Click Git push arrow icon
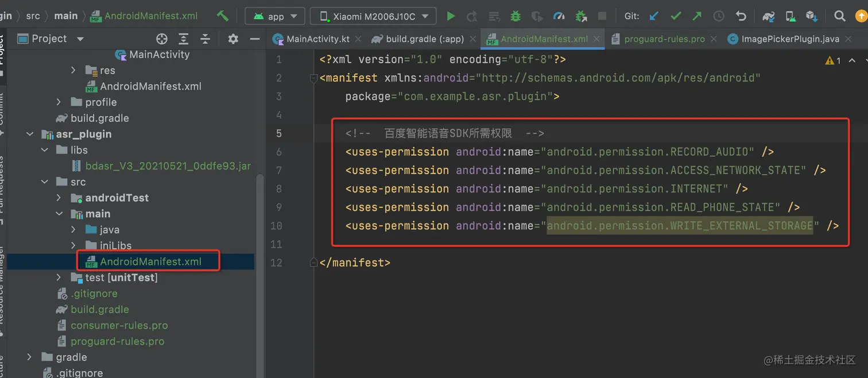 (697, 16)
